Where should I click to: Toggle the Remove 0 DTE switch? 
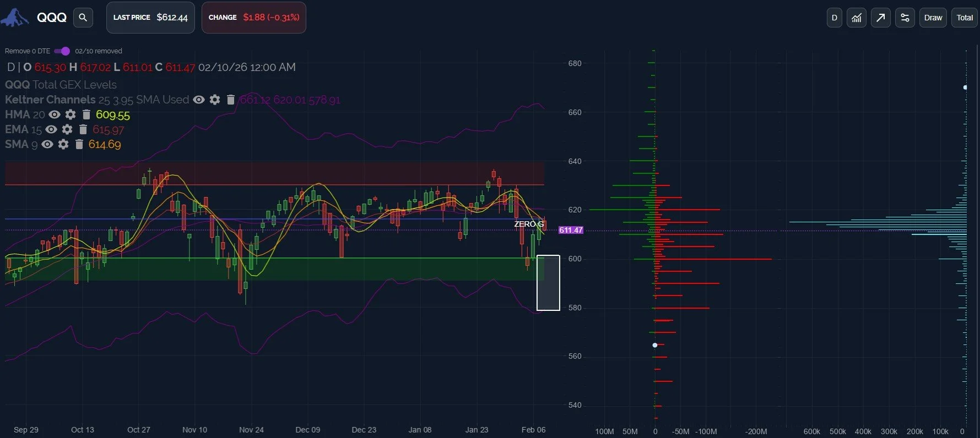tap(62, 51)
